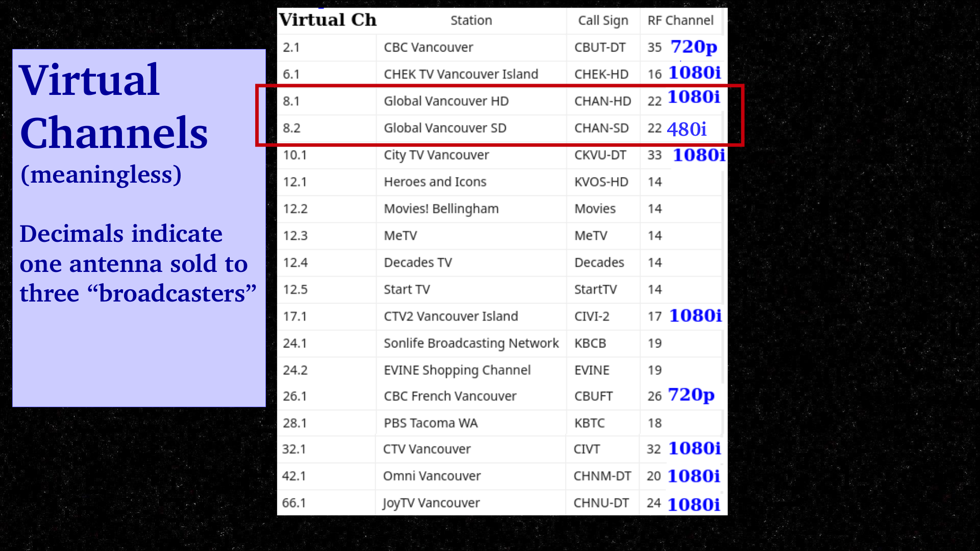The height and width of the screenshot is (551, 980).
Task: Click CHEK TV Vancouver Island station name
Action: pos(460,74)
